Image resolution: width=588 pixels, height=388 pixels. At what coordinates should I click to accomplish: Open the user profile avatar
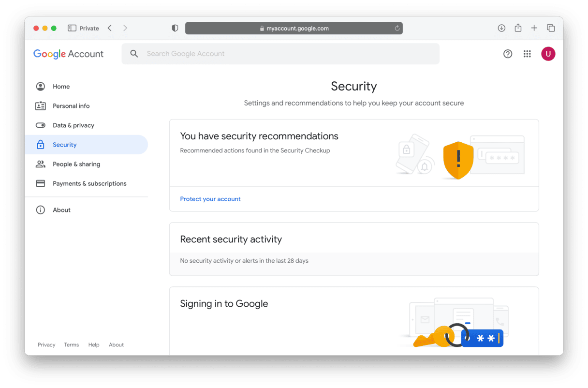pyautogui.click(x=548, y=54)
